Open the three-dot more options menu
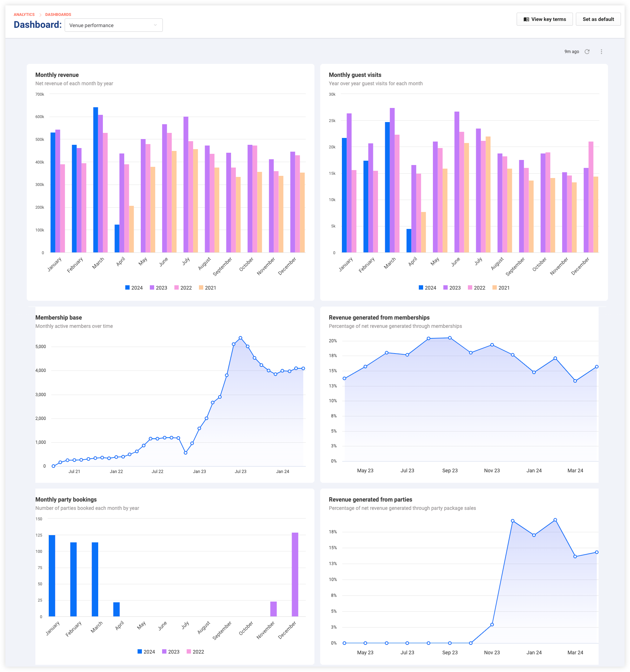630x672 pixels. pos(601,52)
